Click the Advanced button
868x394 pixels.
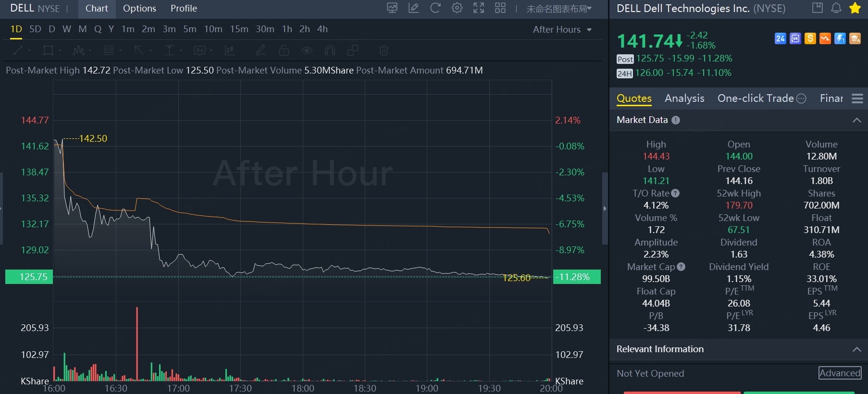coord(840,373)
